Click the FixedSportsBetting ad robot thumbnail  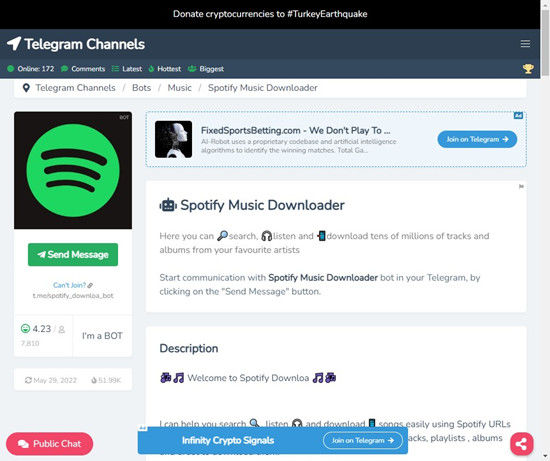click(174, 139)
